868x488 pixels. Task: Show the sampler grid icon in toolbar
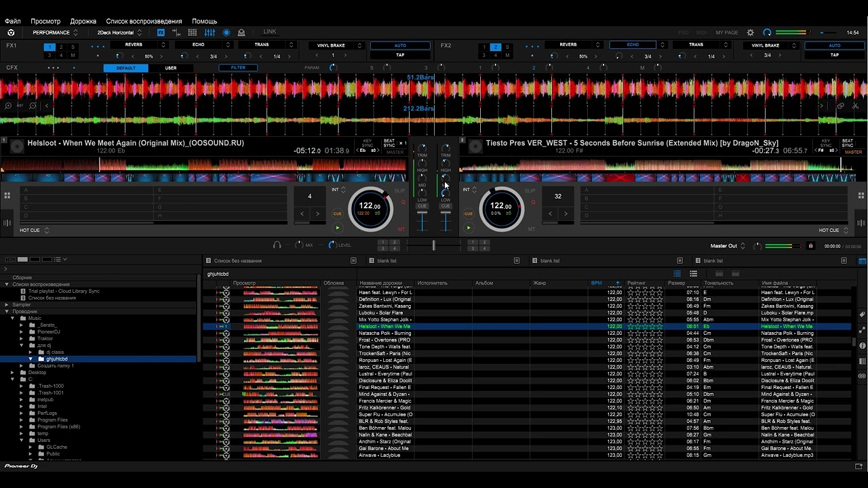tap(193, 33)
